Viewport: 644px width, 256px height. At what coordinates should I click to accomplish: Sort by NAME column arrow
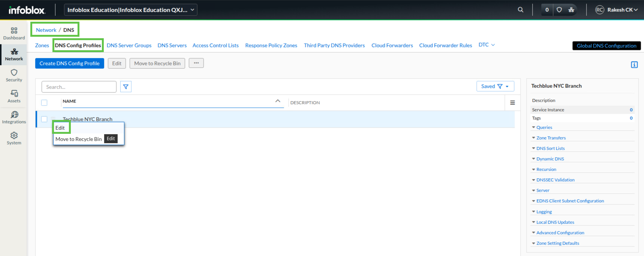(x=278, y=101)
